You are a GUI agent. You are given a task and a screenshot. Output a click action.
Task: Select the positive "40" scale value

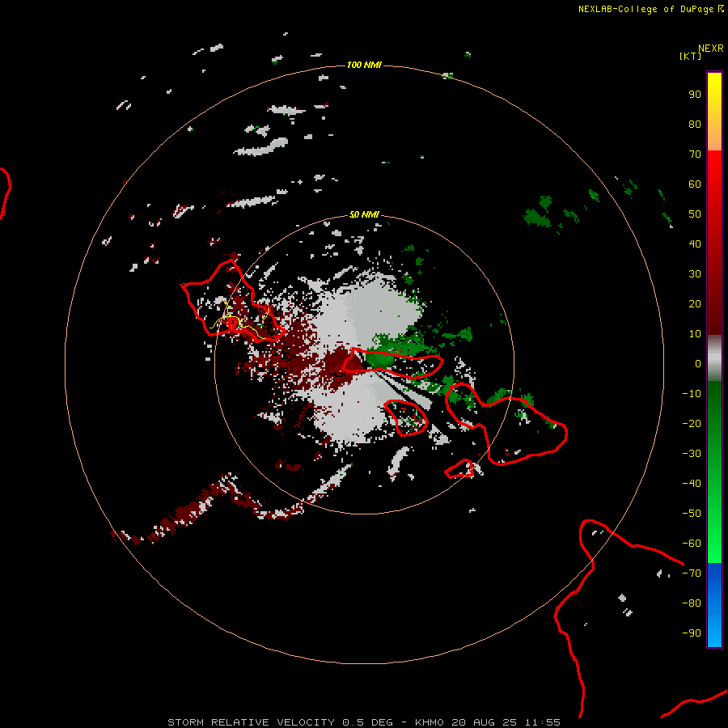695,244
